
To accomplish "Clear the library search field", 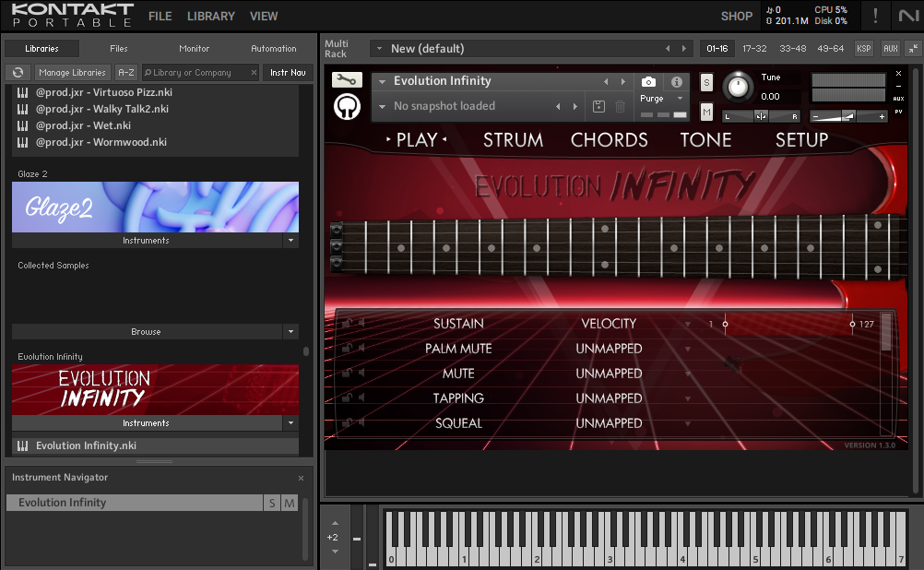I will coord(254,73).
